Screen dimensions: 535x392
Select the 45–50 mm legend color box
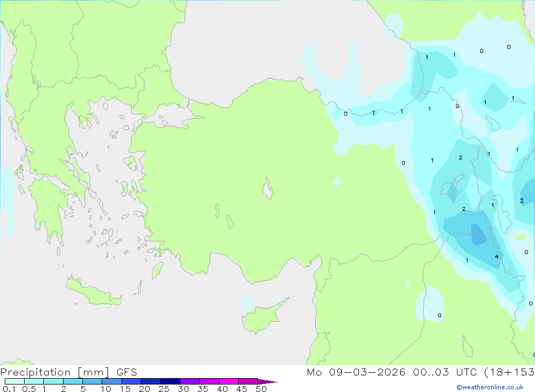[x=248, y=381]
